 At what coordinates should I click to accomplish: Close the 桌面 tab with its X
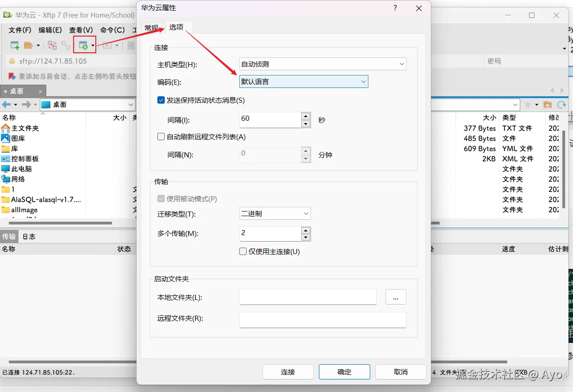point(40,92)
